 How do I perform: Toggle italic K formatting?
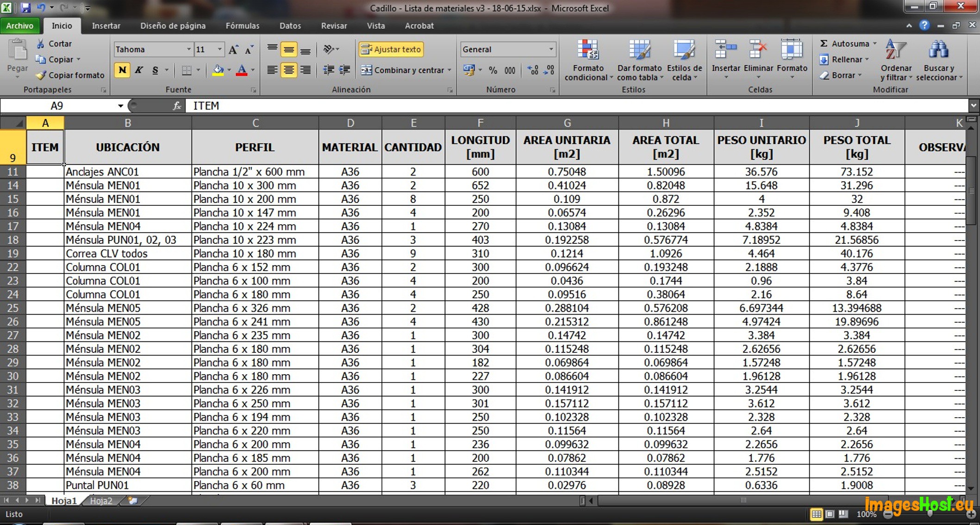139,70
